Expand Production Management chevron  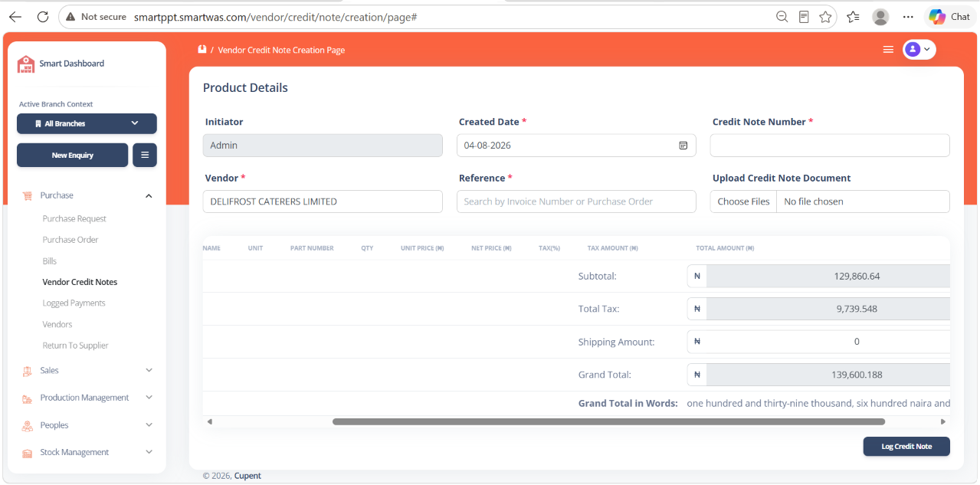tap(149, 398)
